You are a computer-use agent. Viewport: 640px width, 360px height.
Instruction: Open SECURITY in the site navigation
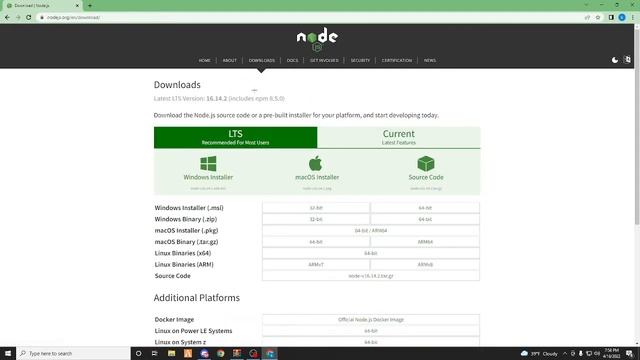360,60
